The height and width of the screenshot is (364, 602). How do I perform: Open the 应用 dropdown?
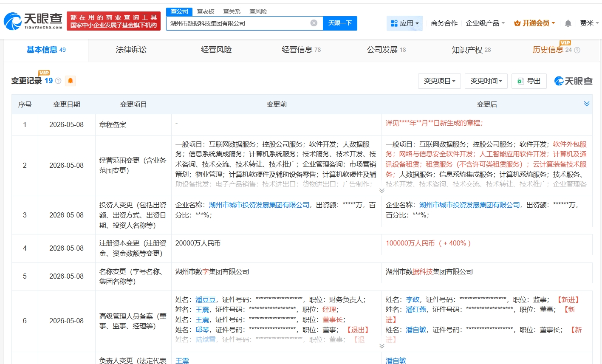point(404,23)
